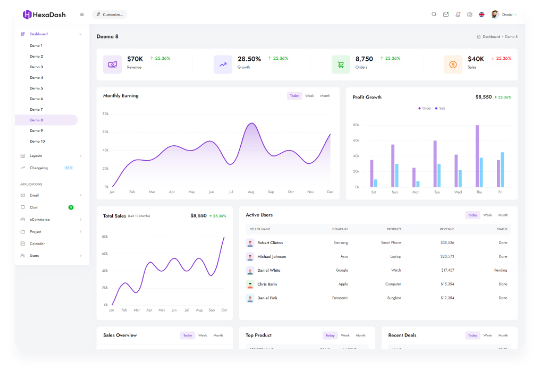Expand the Layouts menu arrow
Screen dimensions: 540x374
point(81,156)
